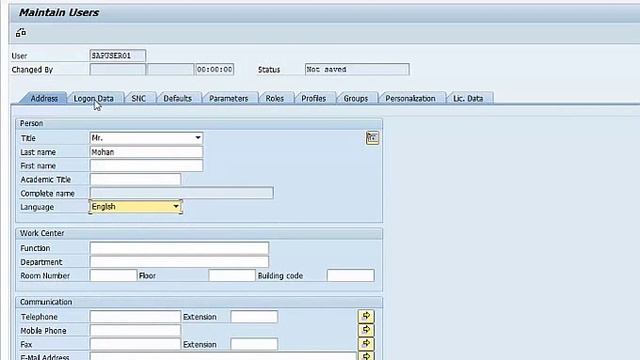Open the address details icon in Person section
640x360 pixels.
(x=372, y=138)
